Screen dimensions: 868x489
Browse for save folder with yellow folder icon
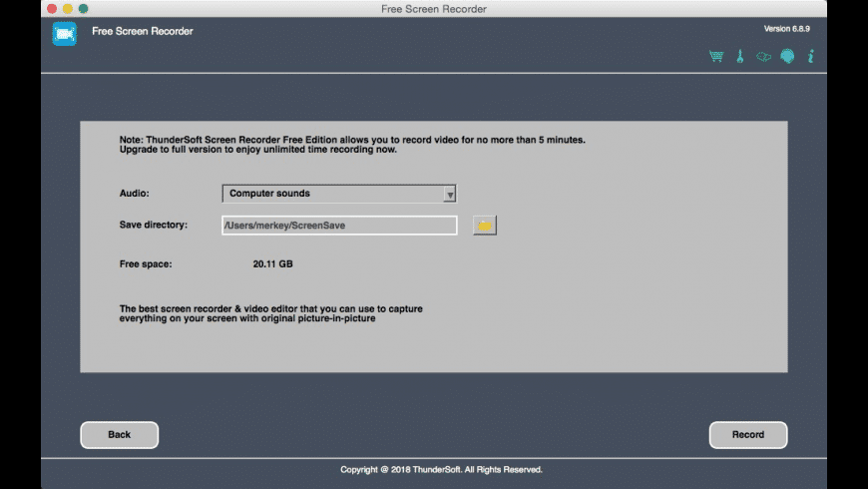coord(484,226)
